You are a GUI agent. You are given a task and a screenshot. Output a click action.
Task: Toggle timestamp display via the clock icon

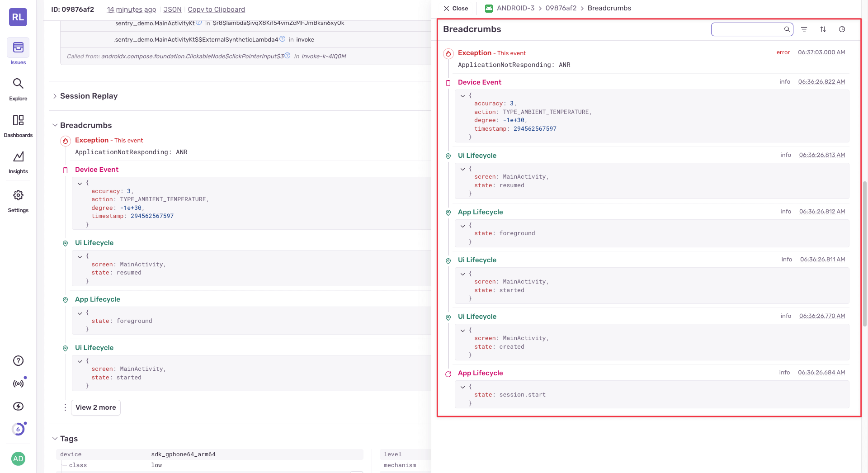click(842, 29)
